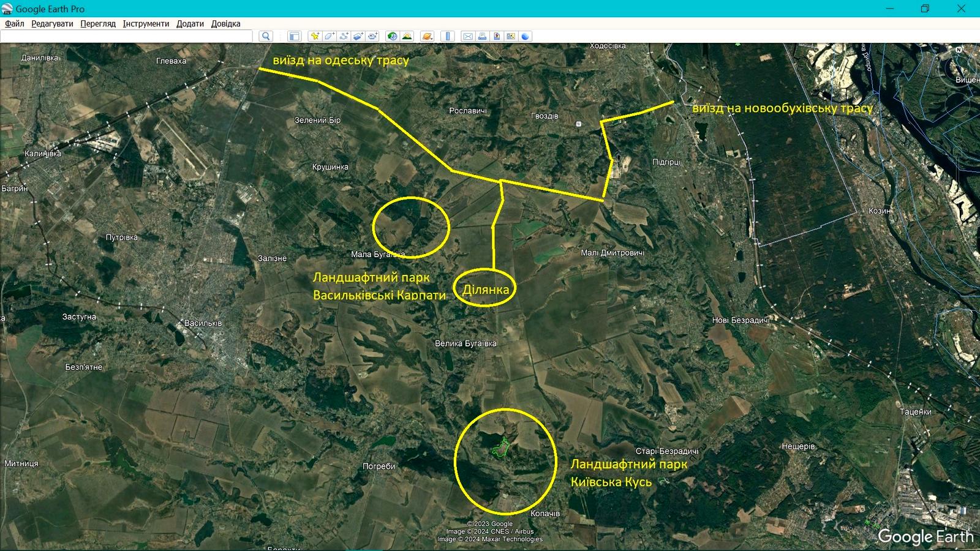Image resolution: width=980 pixels, height=551 pixels.
Task: Add a new placemark pin
Action: pyautogui.click(x=315, y=36)
